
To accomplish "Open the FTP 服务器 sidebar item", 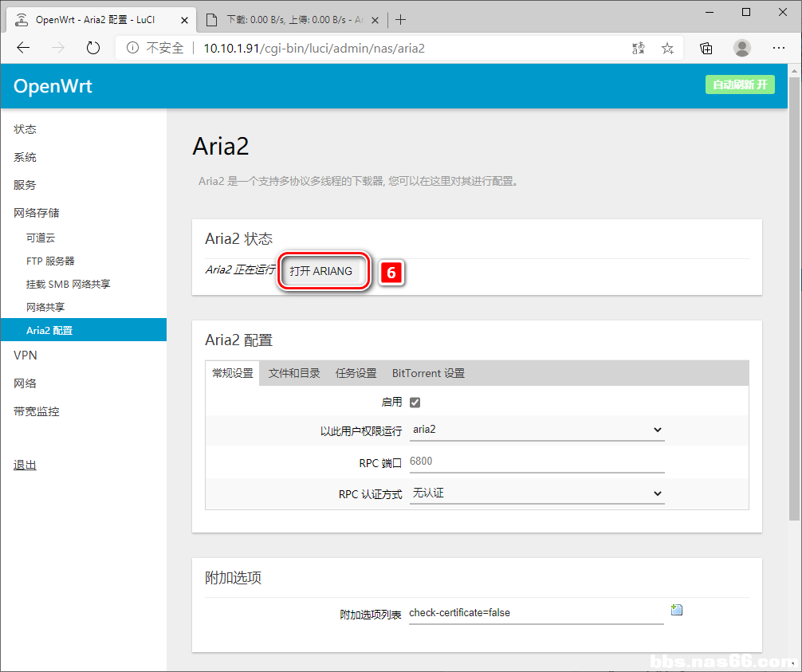I will click(50, 261).
